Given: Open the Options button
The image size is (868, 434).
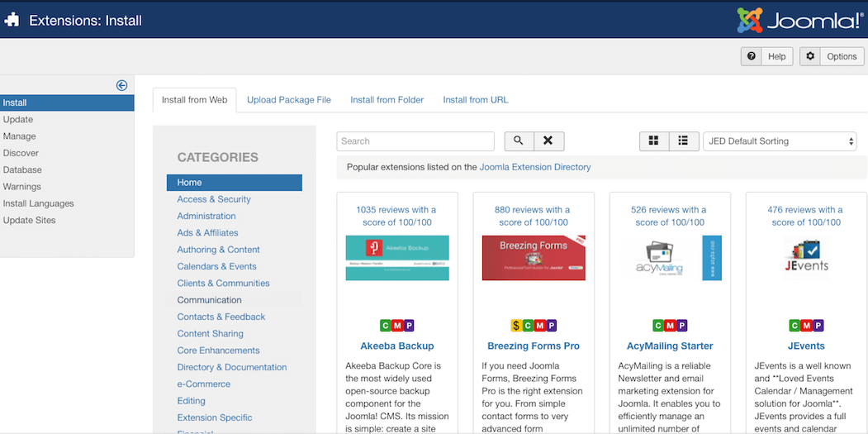Looking at the screenshot, I should coord(832,56).
